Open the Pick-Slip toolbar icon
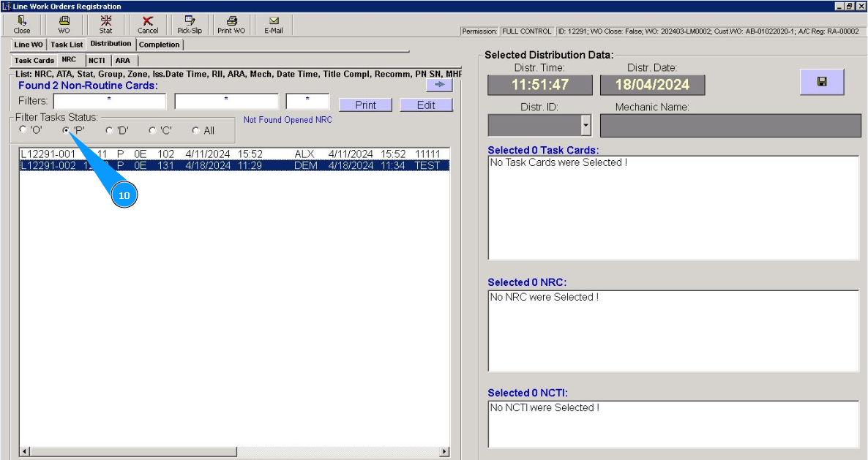 pos(190,25)
